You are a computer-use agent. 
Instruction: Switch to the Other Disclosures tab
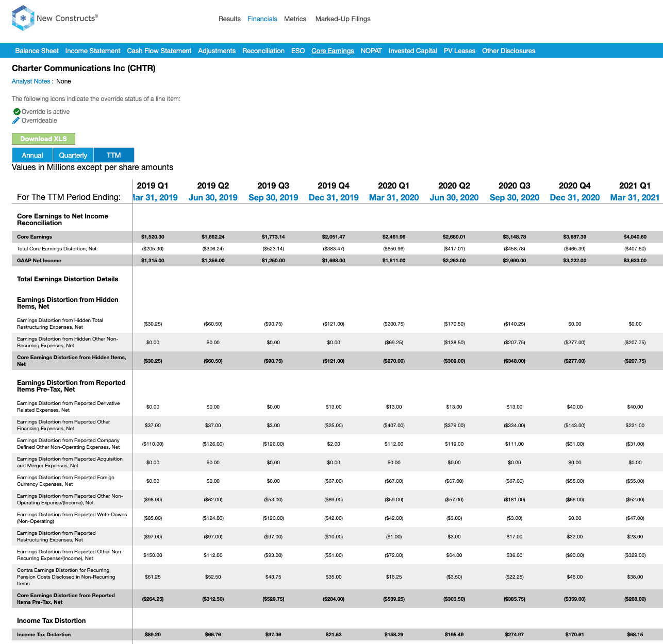point(509,50)
